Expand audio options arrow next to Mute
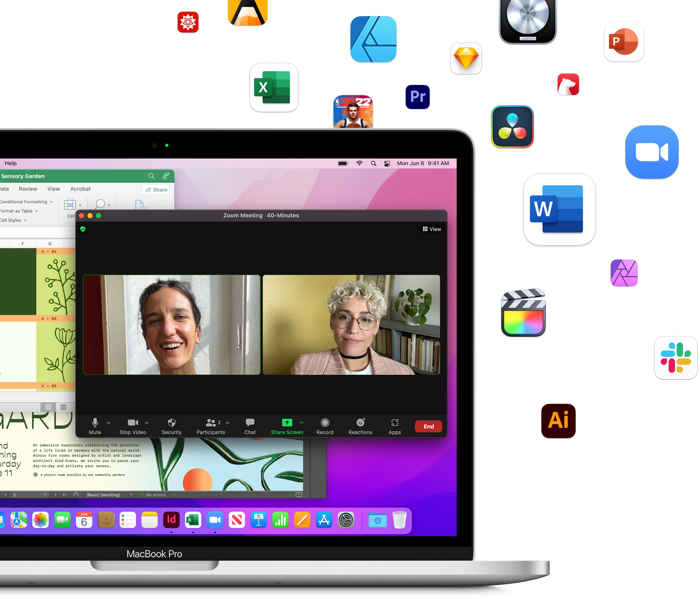This screenshot has height=599, width=700. click(109, 423)
